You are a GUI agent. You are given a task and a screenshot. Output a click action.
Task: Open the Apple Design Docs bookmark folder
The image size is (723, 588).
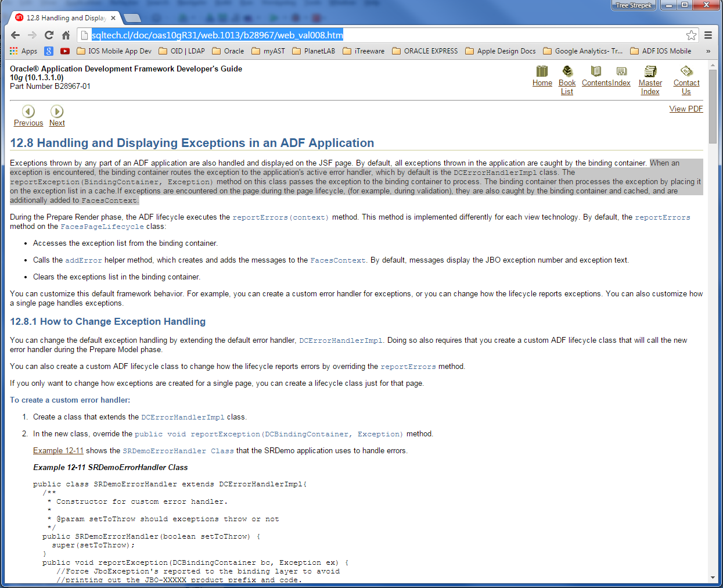click(501, 51)
